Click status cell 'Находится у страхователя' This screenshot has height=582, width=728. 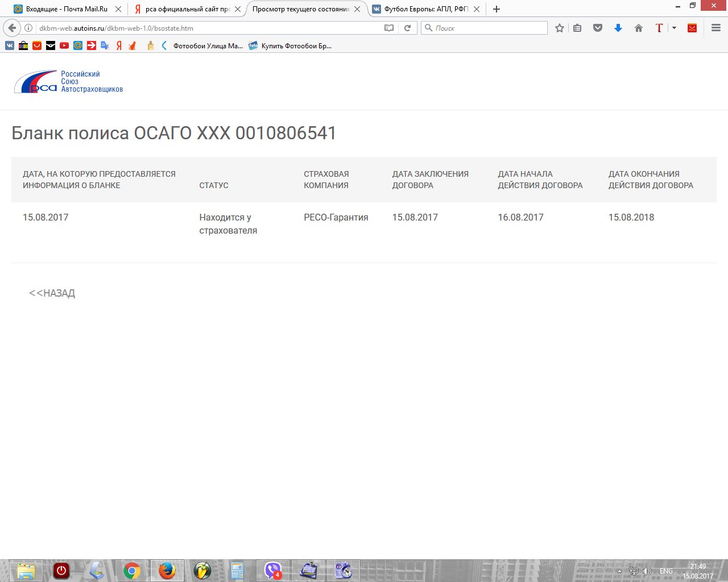(x=228, y=224)
